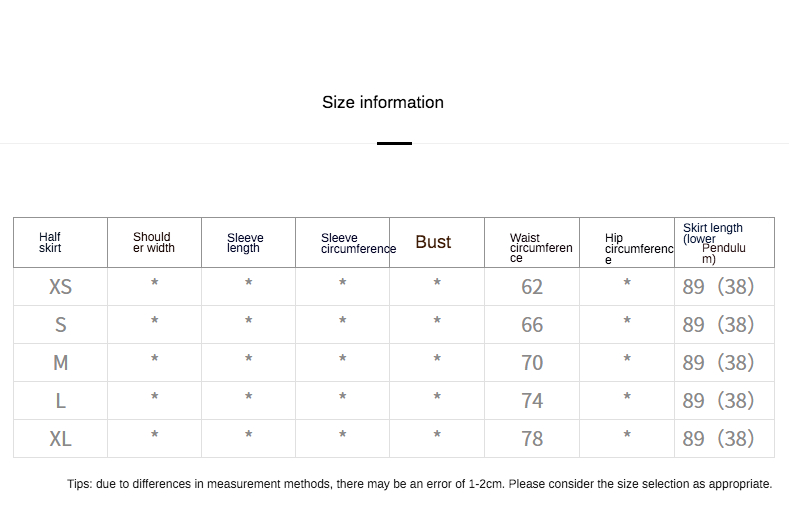Click waist value 78 in XL row
The image size is (789, 518).
click(532, 439)
